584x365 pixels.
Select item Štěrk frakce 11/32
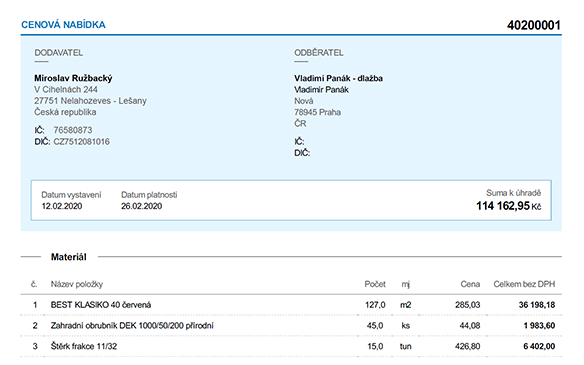click(84, 347)
